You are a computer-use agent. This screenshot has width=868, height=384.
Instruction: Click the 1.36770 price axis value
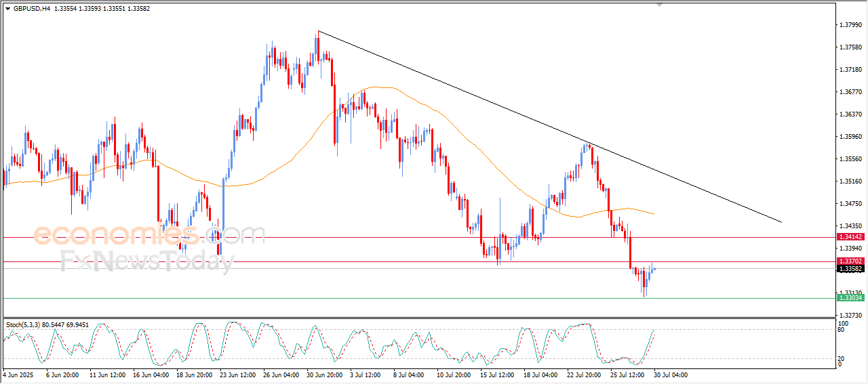[x=850, y=92]
